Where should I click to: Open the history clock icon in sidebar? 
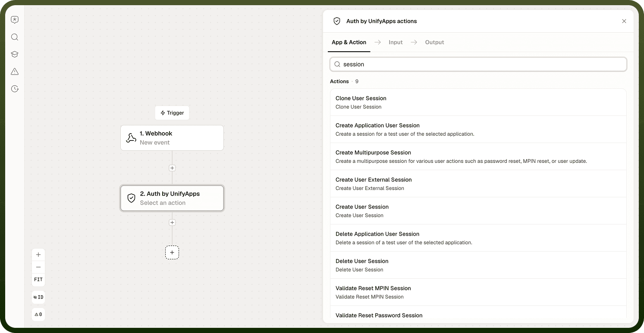pyautogui.click(x=15, y=89)
